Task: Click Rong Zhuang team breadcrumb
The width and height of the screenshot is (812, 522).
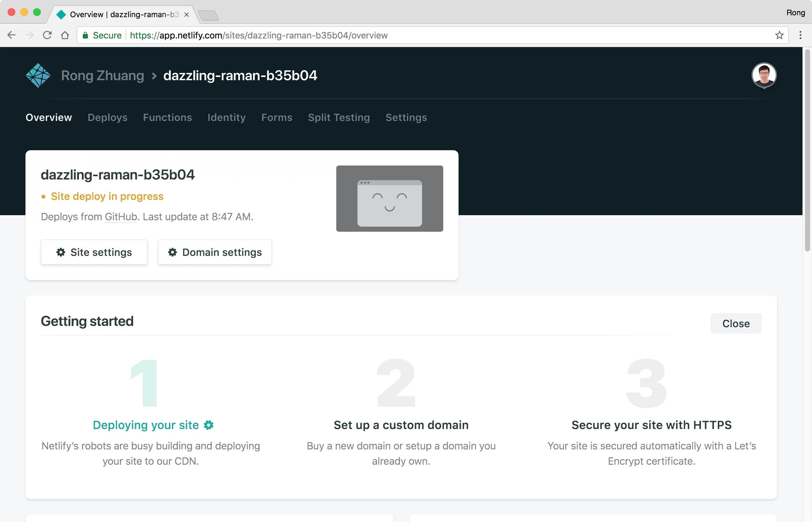Action: tap(103, 75)
